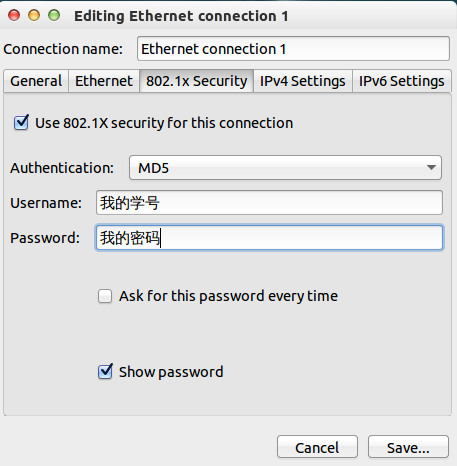
Task: Click the Authentication dropdown arrow
Action: pos(431,168)
